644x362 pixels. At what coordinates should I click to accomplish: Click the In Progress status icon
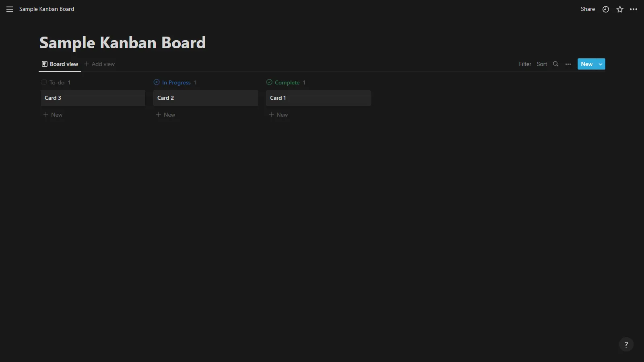157,82
